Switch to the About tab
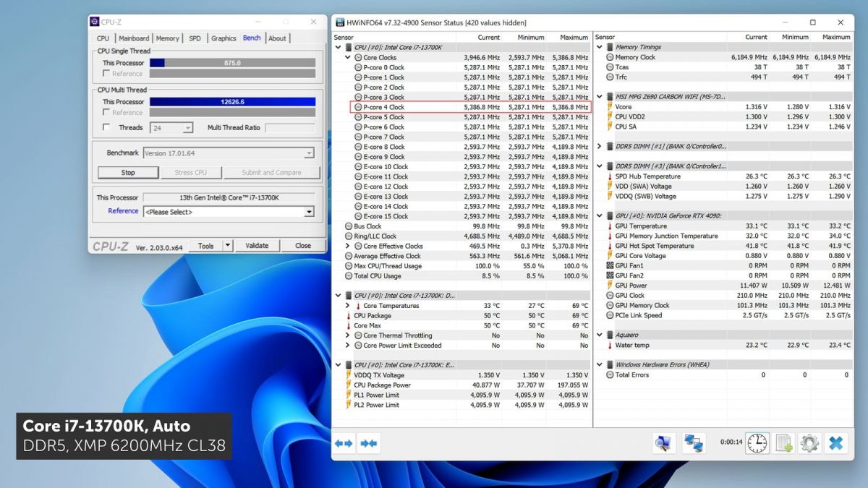 click(278, 38)
